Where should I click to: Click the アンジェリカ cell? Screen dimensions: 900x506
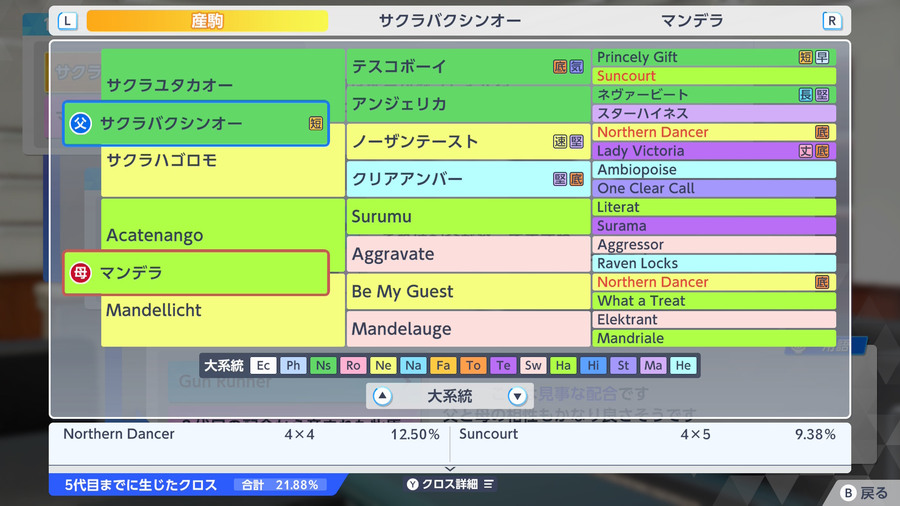tap(468, 104)
